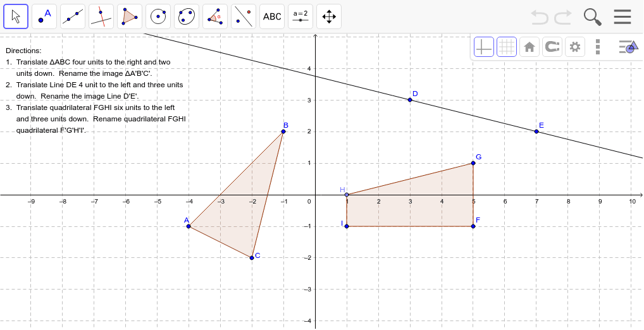644x330 pixels.
Task: Select the Polygon tool
Action: click(x=130, y=16)
